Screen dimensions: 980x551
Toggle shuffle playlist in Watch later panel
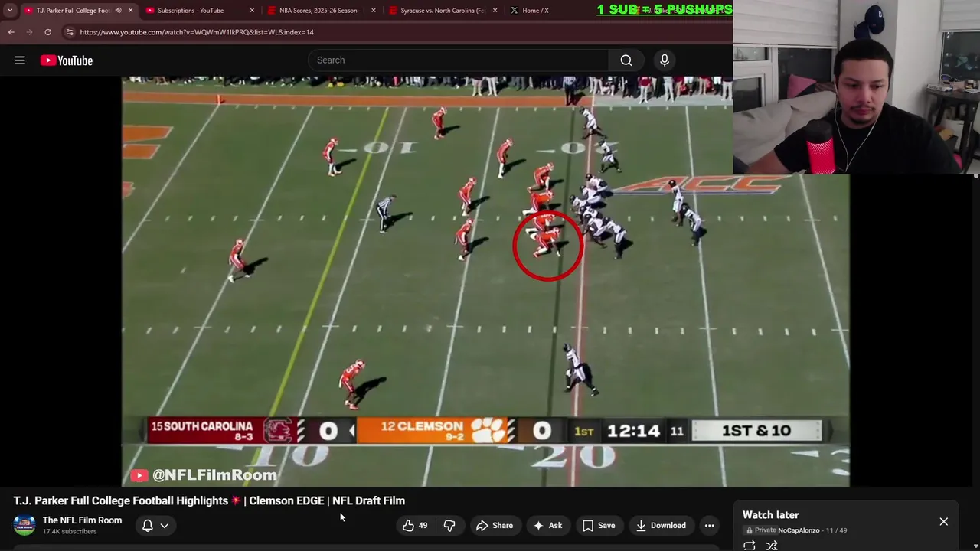[x=772, y=546]
